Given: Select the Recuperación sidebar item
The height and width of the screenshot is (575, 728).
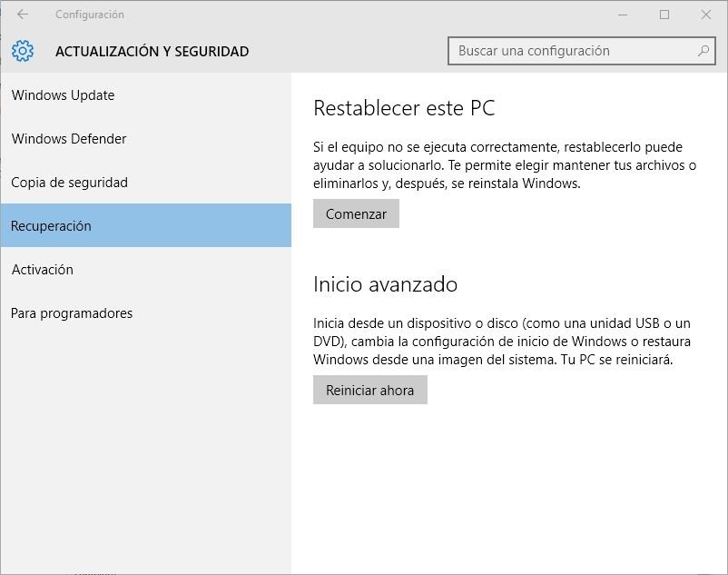Looking at the screenshot, I should [x=146, y=225].
